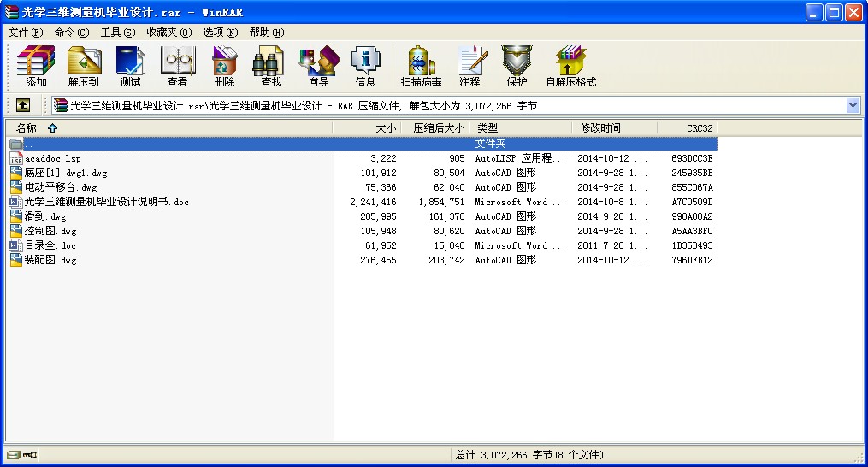Open the 命令(C) menu

tap(72, 33)
